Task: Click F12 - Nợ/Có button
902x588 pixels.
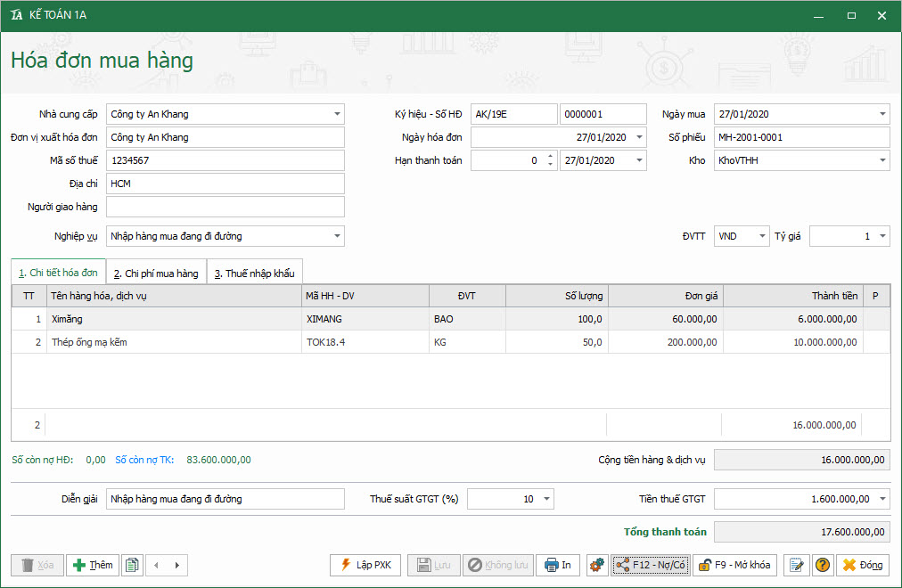Action: point(651,565)
